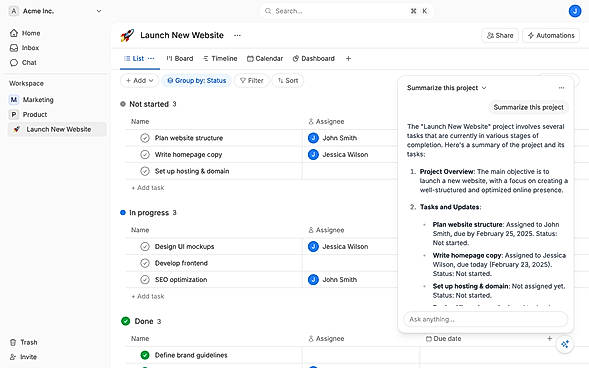Viewport: 589px width, 368px height.
Task: Switch to the Calendar tab
Action: (265, 59)
